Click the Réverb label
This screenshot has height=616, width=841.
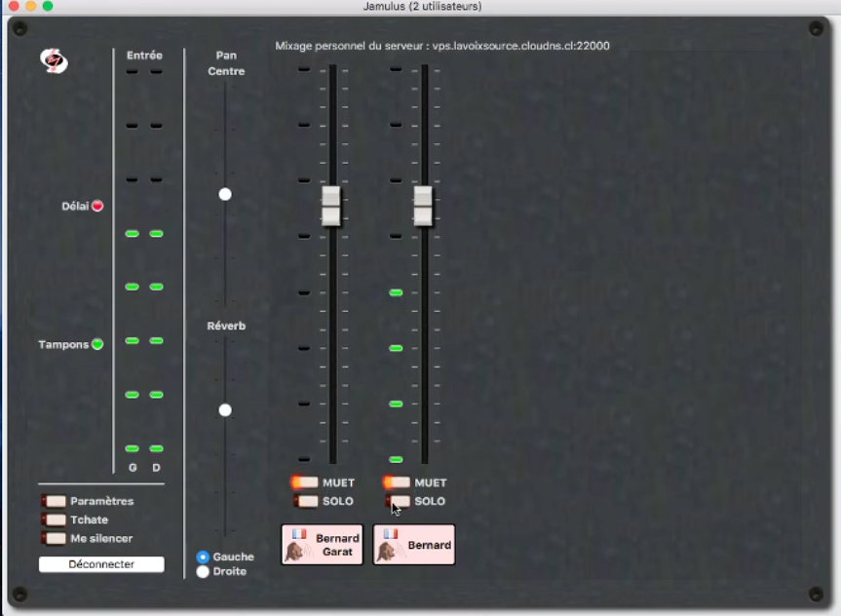pyautogui.click(x=226, y=326)
